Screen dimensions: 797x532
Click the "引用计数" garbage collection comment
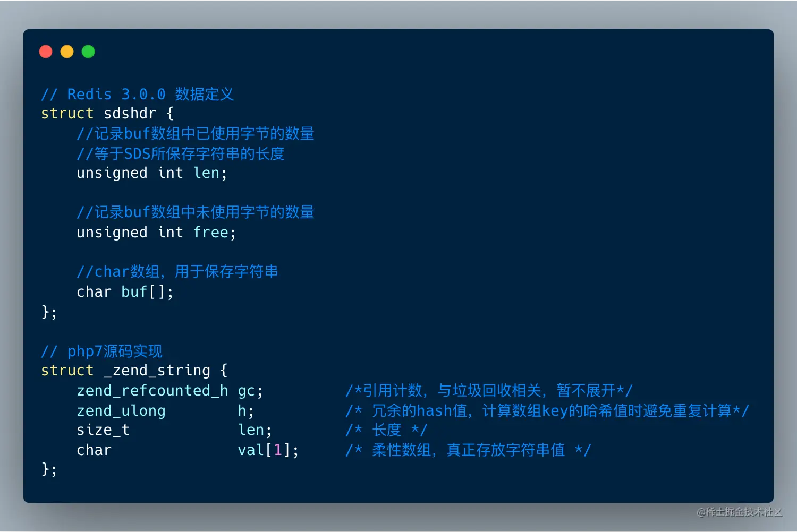[489, 391]
